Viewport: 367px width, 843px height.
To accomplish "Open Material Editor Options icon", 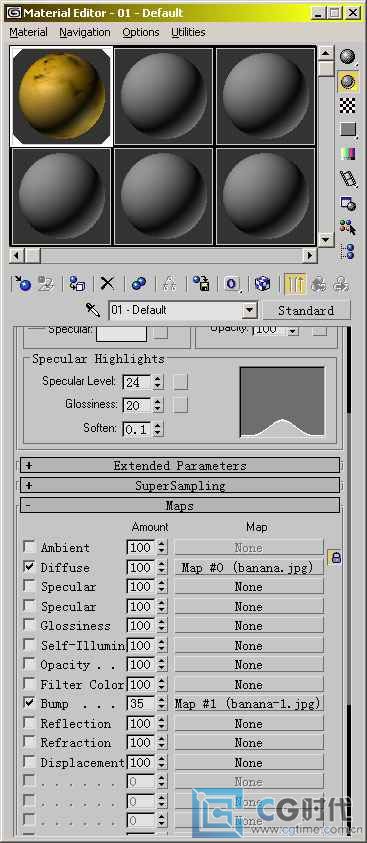I will 349,203.
